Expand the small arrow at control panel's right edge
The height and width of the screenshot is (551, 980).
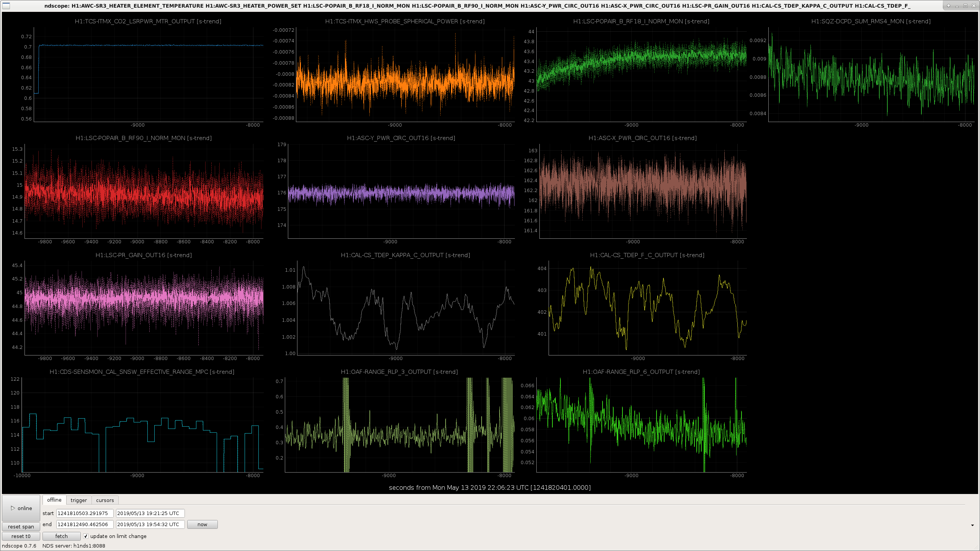tap(972, 525)
